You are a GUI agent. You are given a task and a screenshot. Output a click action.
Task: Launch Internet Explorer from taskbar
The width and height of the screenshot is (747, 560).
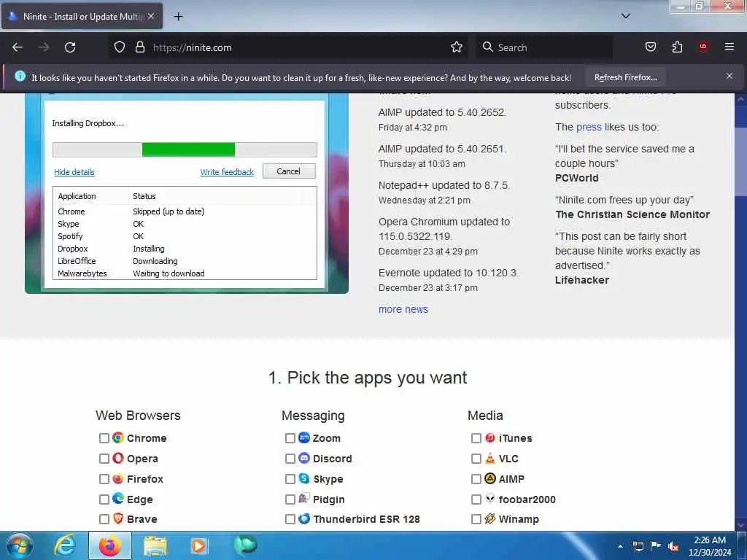click(x=64, y=545)
